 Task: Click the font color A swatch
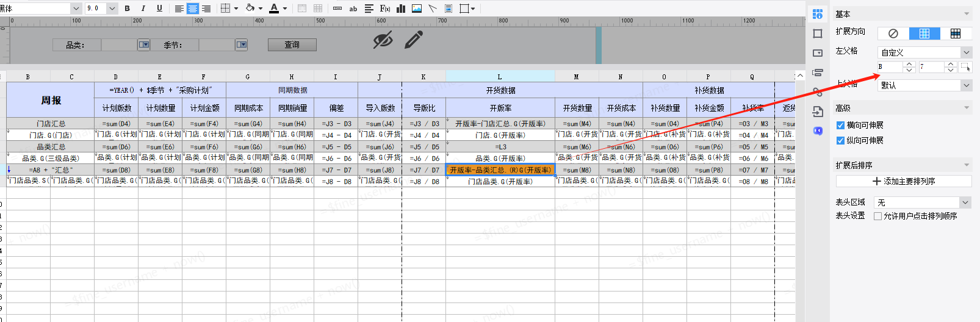click(x=274, y=9)
